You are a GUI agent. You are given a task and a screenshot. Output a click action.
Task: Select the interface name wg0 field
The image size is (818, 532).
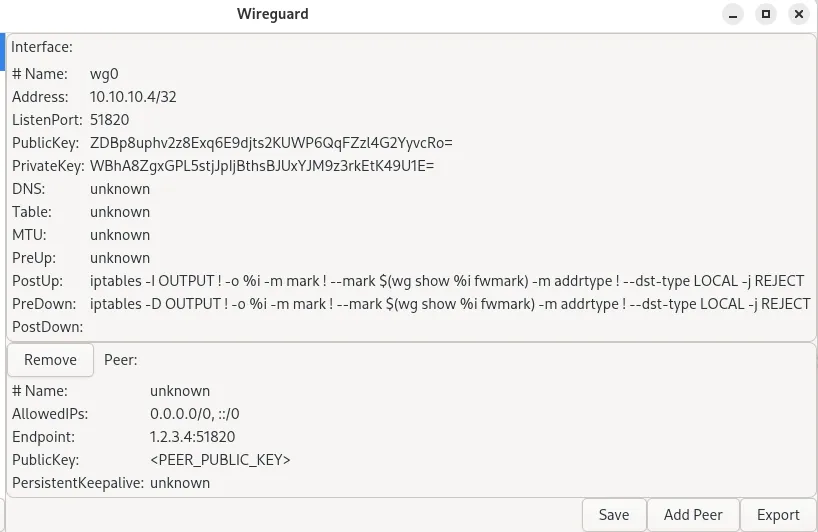pyautogui.click(x=104, y=74)
